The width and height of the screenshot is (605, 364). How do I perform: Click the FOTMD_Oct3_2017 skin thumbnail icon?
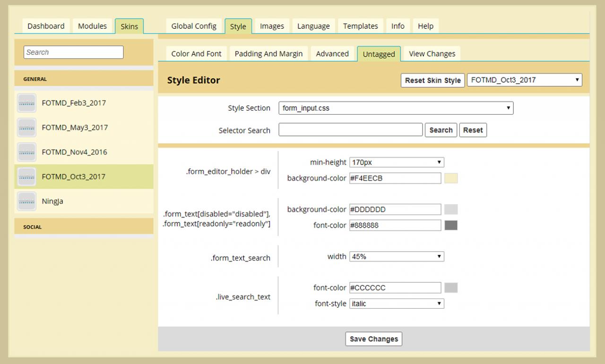coord(26,177)
